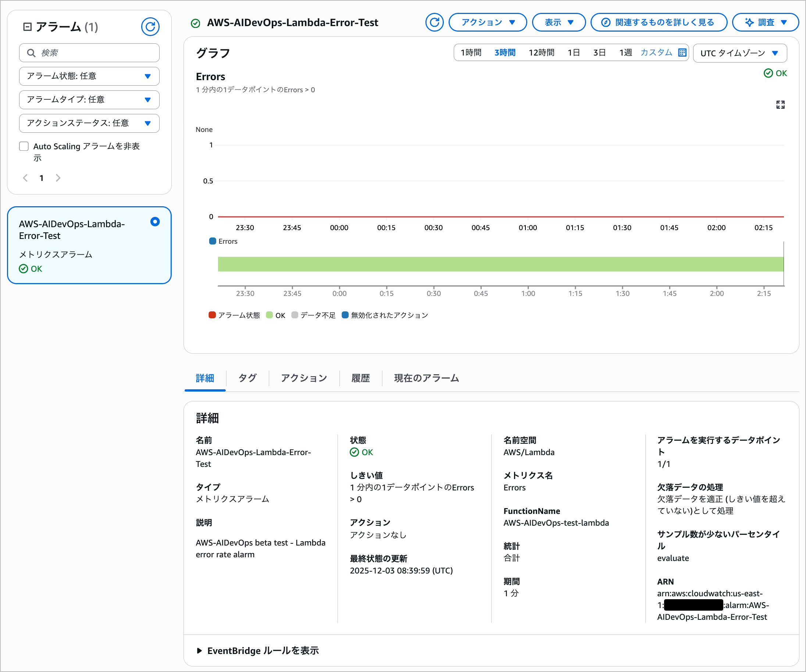Go to previous alarm list page

click(x=25, y=178)
